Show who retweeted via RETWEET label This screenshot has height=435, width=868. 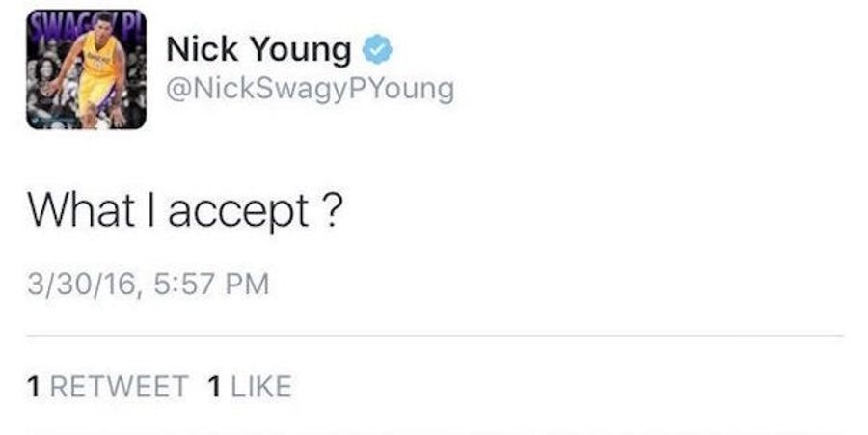119,387
